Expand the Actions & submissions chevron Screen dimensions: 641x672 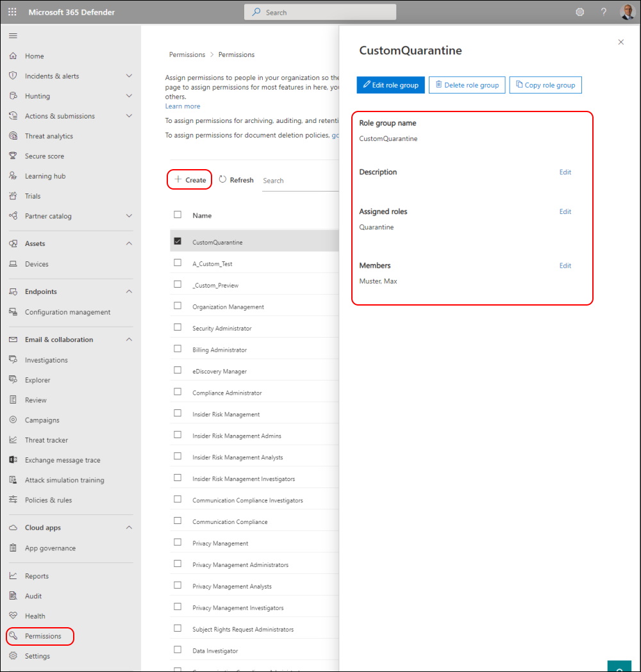pos(129,116)
